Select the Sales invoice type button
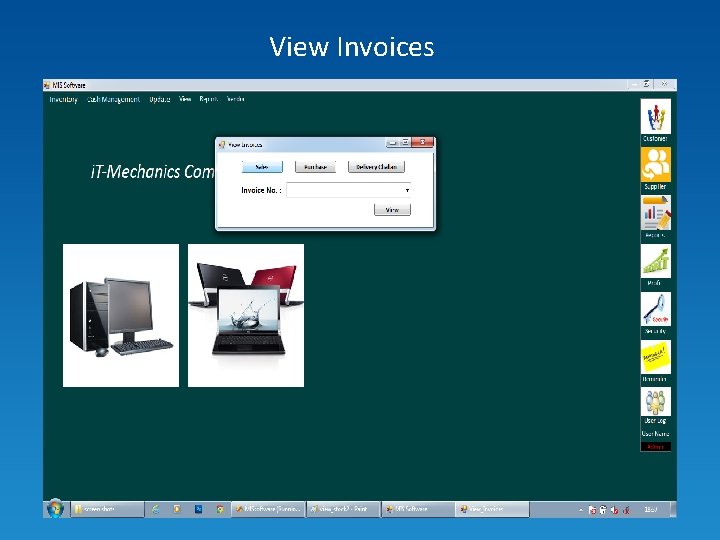The width and height of the screenshot is (720, 540). pos(262,167)
